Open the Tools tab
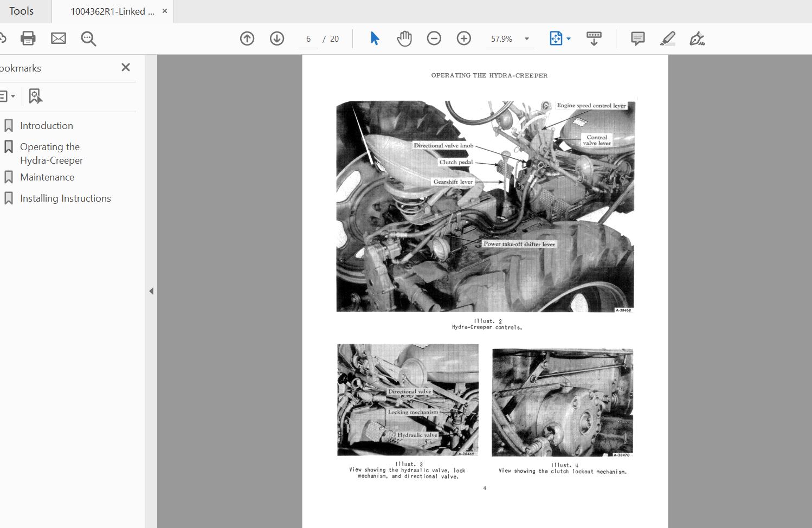Viewport: 812px width, 528px height. tap(22, 11)
